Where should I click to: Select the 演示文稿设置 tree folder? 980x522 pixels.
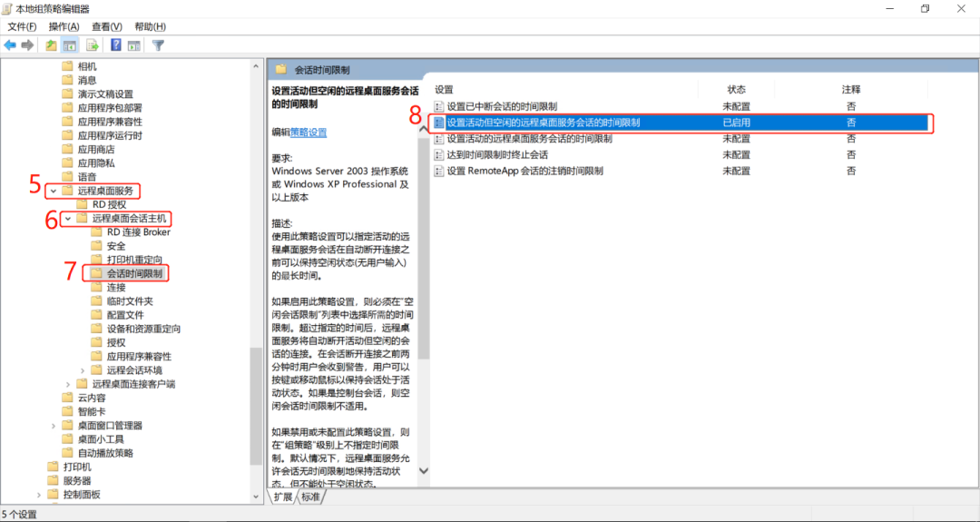(x=105, y=94)
